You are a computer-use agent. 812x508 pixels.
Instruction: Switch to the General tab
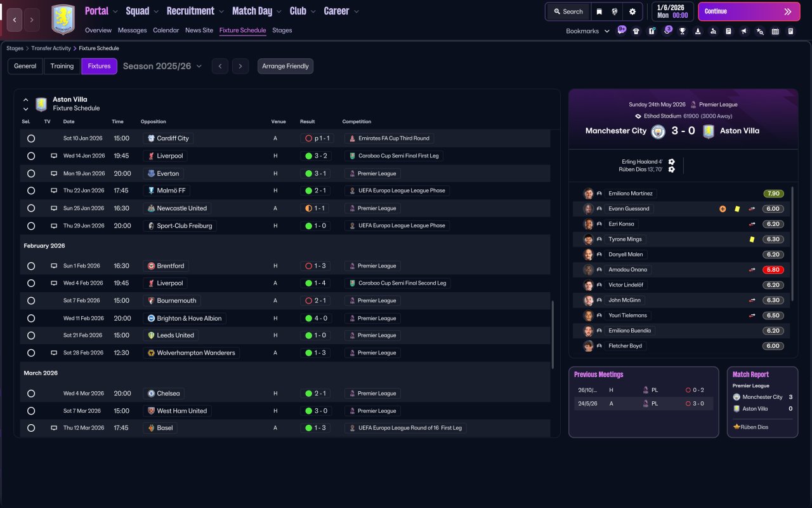pyautogui.click(x=25, y=66)
